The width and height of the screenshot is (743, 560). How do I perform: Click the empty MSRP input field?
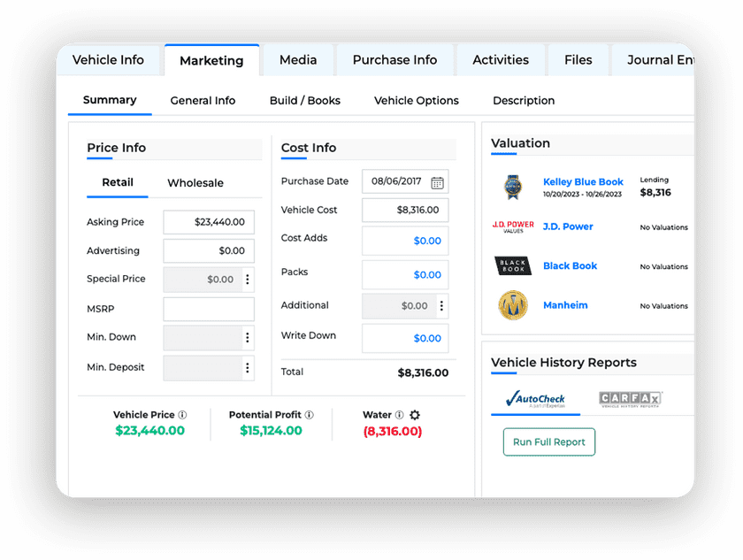pos(209,309)
